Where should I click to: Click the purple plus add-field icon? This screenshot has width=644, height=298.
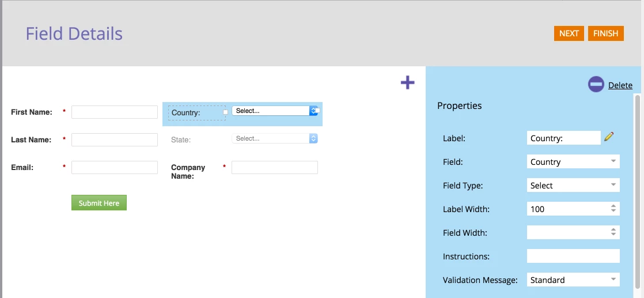[x=407, y=82]
